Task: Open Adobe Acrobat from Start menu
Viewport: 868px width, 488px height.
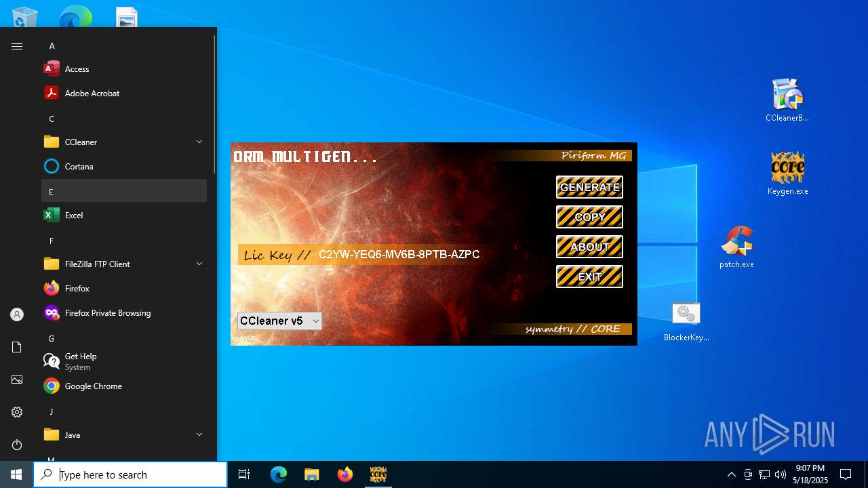Action: [124, 94]
